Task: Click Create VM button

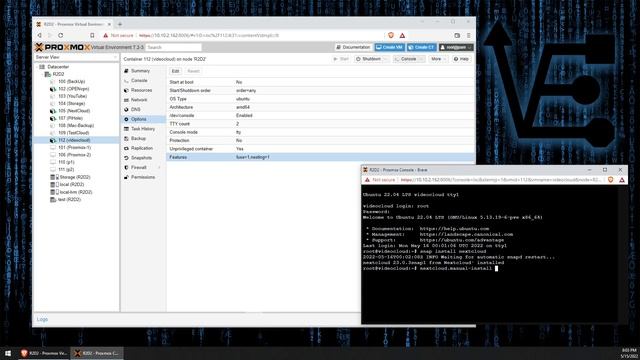Action: point(389,47)
